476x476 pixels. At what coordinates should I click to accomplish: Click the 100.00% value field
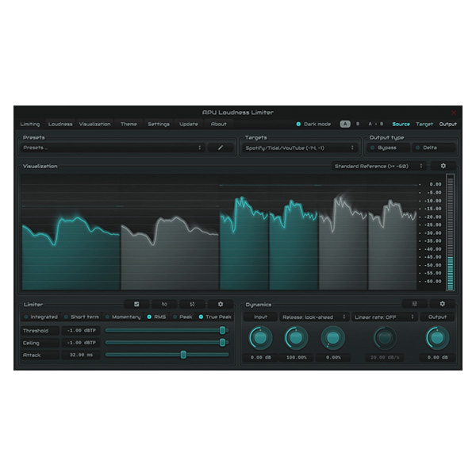click(296, 358)
